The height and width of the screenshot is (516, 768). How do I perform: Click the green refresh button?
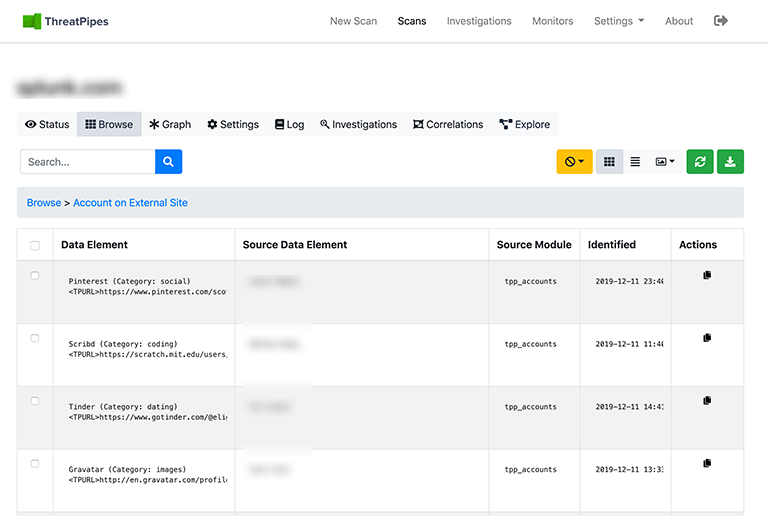[x=700, y=162]
